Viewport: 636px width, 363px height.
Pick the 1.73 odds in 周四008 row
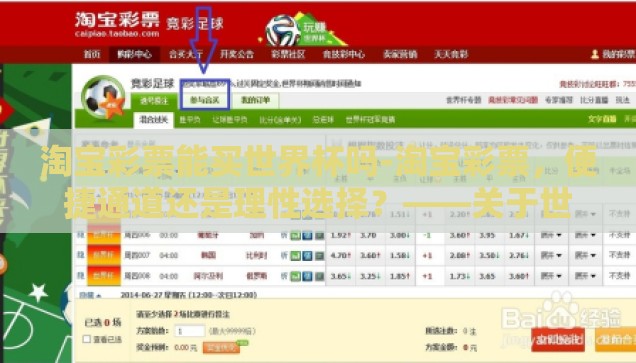460,276
